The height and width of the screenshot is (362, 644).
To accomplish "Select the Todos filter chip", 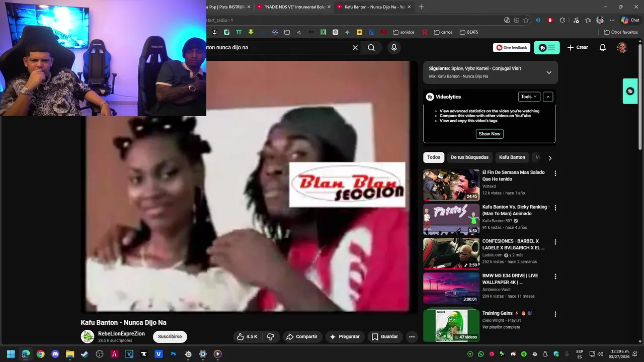I will (434, 157).
